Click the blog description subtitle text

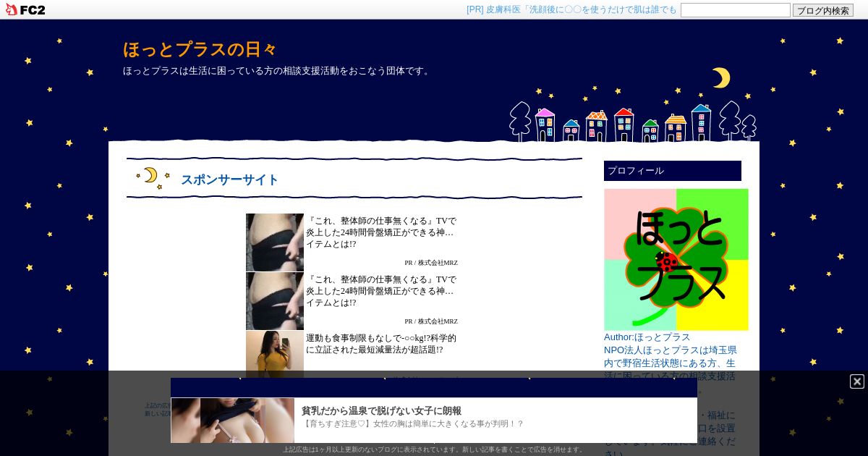click(x=278, y=71)
